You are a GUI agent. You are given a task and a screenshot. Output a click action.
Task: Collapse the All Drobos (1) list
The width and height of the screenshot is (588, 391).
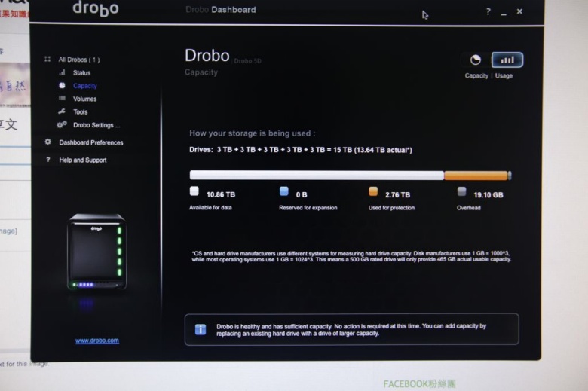tap(47, 60)
